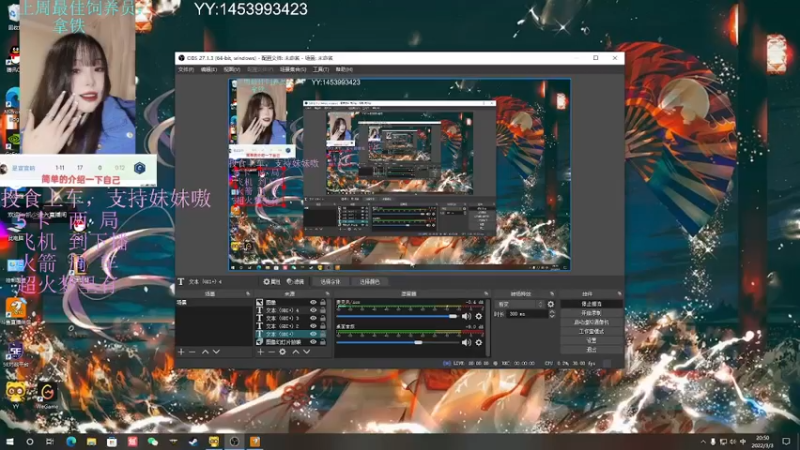The image size is (800, 450).
Task: Add a new source with the plus button
Action: (261, 352)
